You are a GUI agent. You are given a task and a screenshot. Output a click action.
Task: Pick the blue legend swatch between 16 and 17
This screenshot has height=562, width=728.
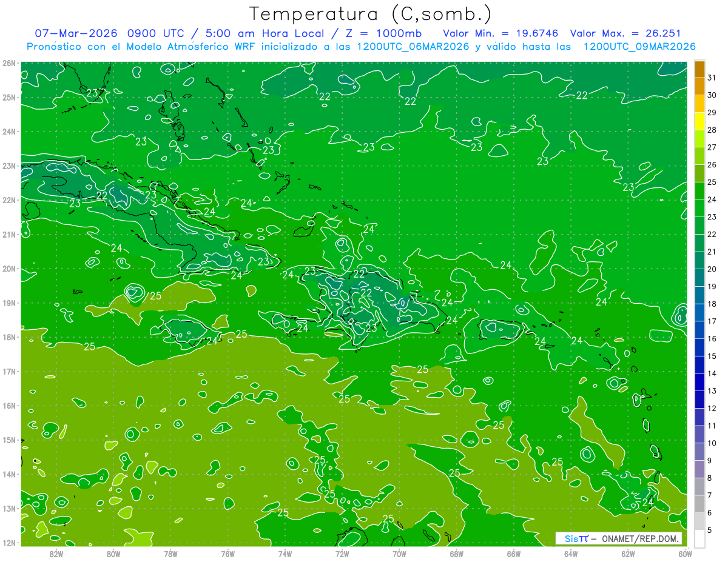tap(699, 330)
